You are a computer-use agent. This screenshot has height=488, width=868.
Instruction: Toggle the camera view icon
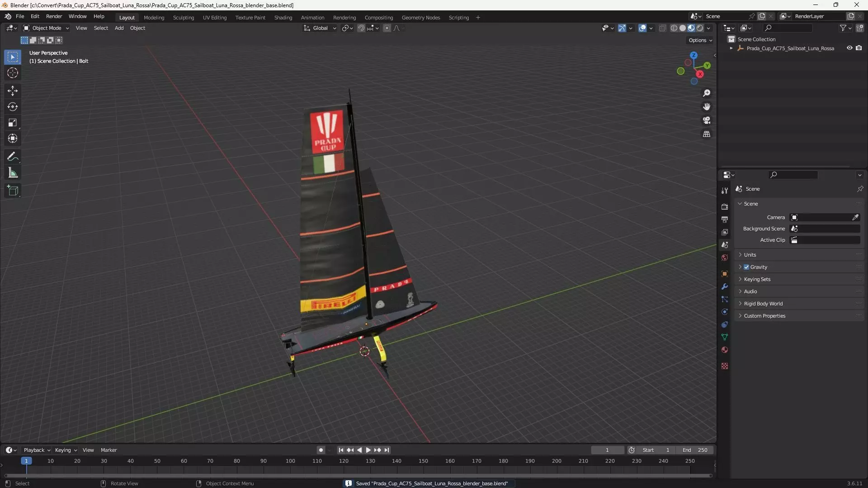[707, 120]
